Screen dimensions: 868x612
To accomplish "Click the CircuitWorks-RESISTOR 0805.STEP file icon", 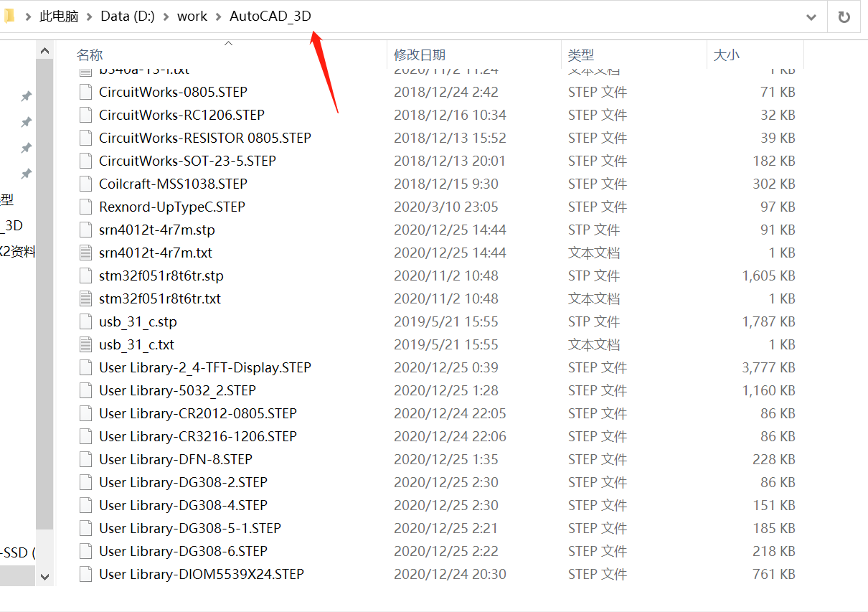I will (86, 138).
